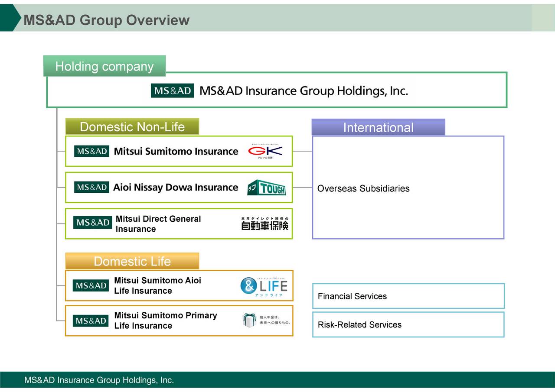Select the Holding company header tab

pos(104,66)
